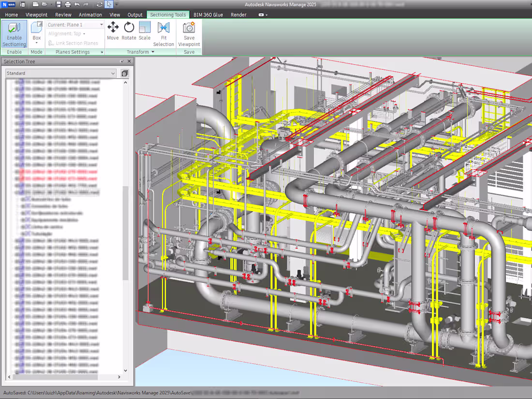This screenshot has width=532, height=399.
Task: Click the Open file icon in Quick Access Toolbar
Action: click(x=46, y=4)
